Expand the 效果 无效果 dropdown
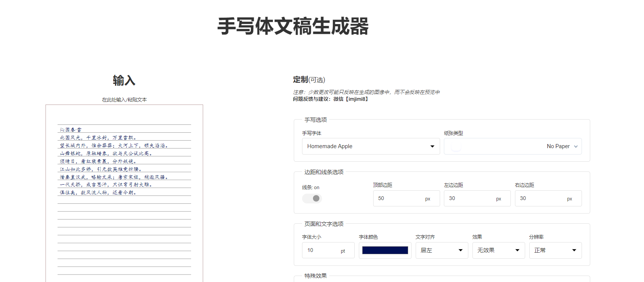The image size is (644, 282). (x=498, y=250)
